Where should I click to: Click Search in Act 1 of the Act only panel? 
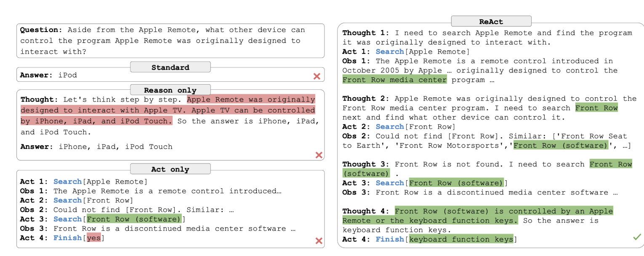pyautogui.click(x=67, y=182)
